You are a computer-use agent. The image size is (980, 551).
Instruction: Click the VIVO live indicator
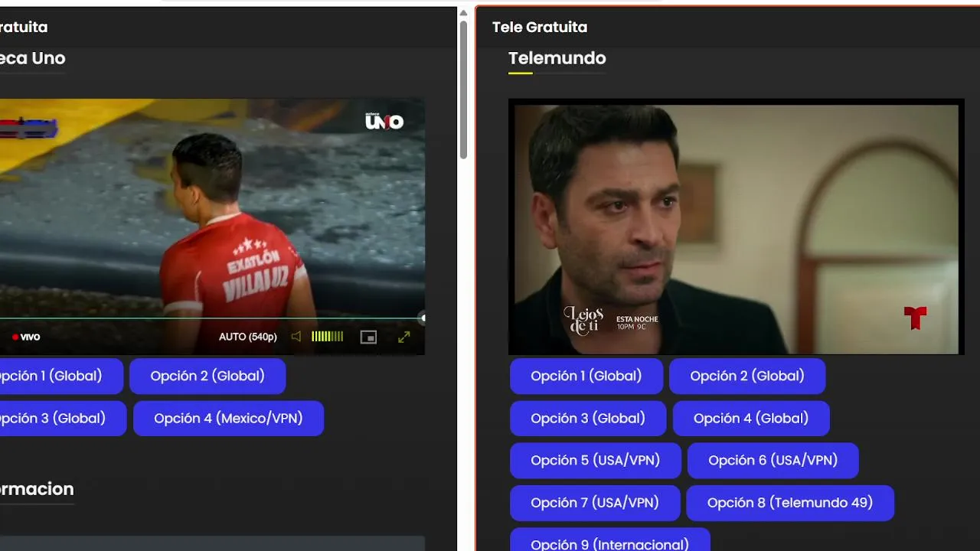point(26,337)
